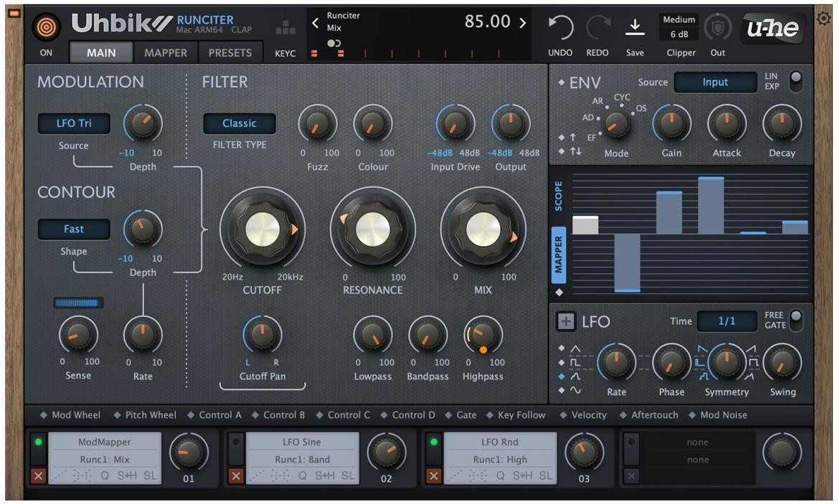Click the LFO plus icon
This screenshot has width=838, height=504.
(x=566, y=321)
